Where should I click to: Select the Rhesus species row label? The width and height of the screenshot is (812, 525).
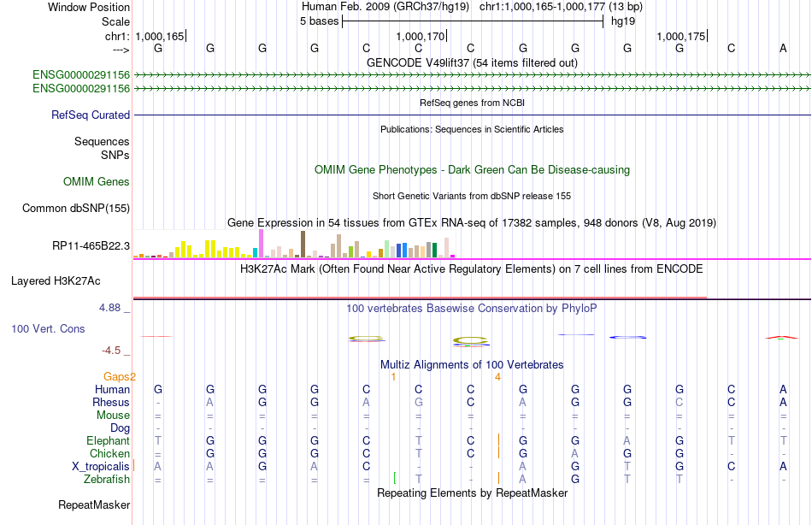tap(111, 402)
